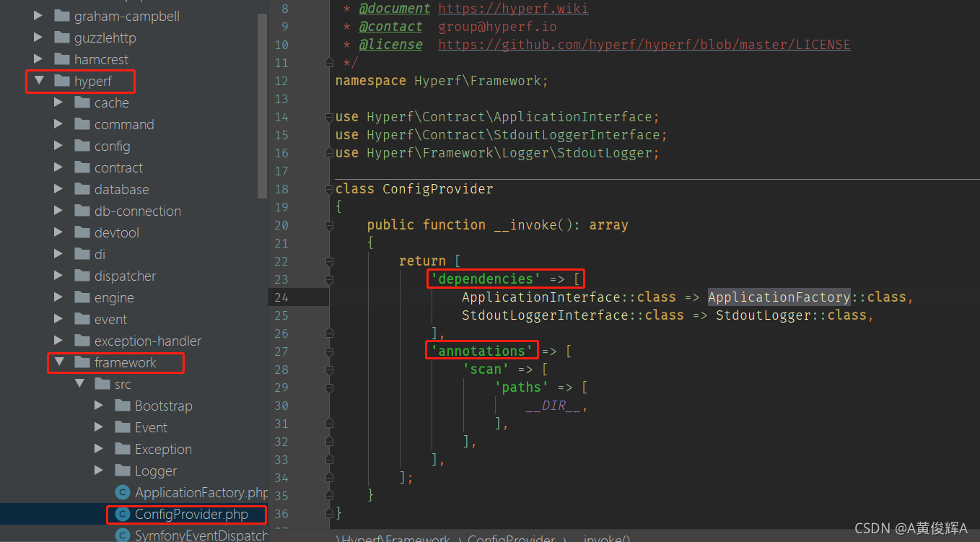Expand the Bootstrap folder arrow
This screenshot has width=980, height=542.
(x=99, y=406)
